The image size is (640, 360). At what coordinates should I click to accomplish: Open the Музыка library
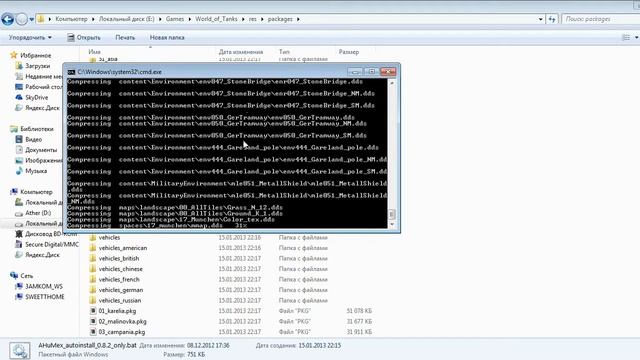36,171
